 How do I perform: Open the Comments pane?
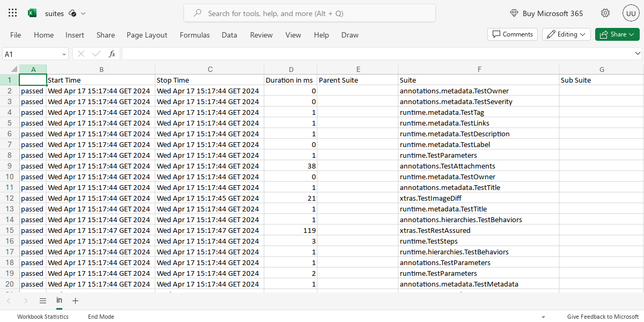pyautogui.click(x=512, y=34)
